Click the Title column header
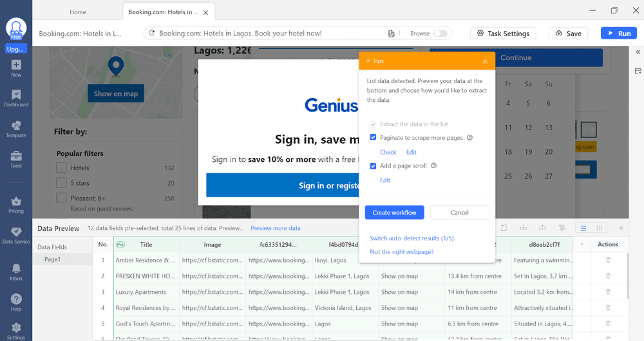Image resolution: width=644 pixels, height=341 pixels. [146, 244]
